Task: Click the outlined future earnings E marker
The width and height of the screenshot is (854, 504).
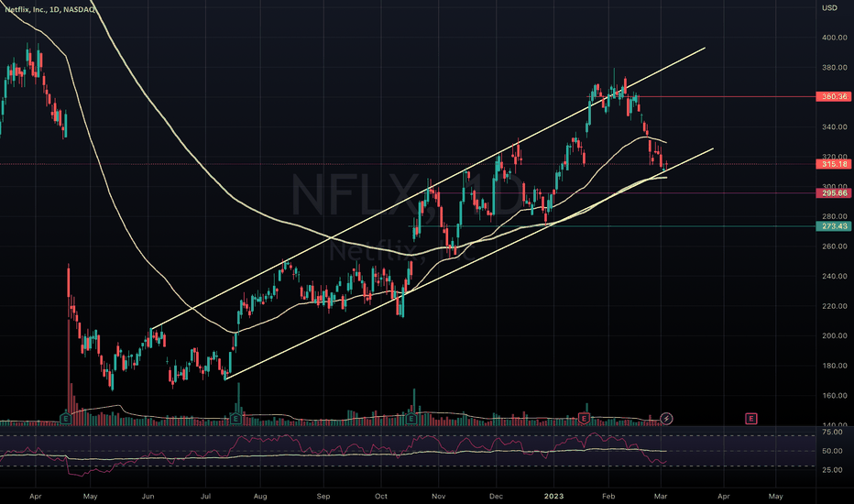Action: [x=751, y=419]
